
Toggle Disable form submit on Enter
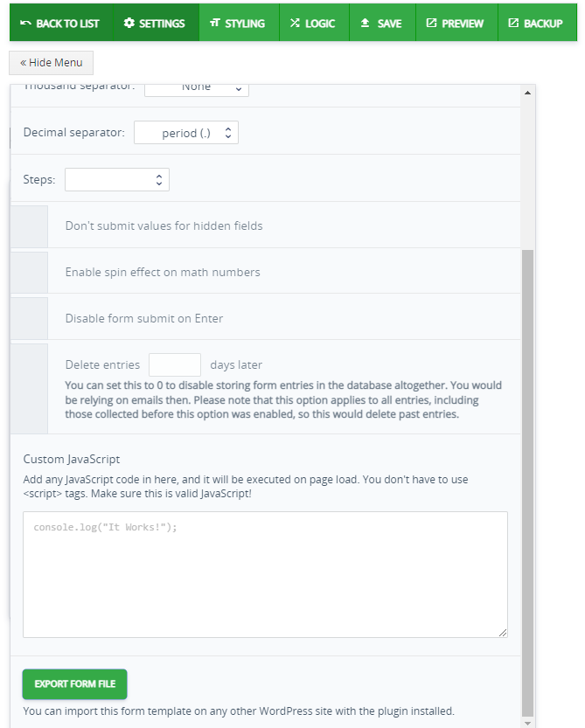tap(29, 318)
